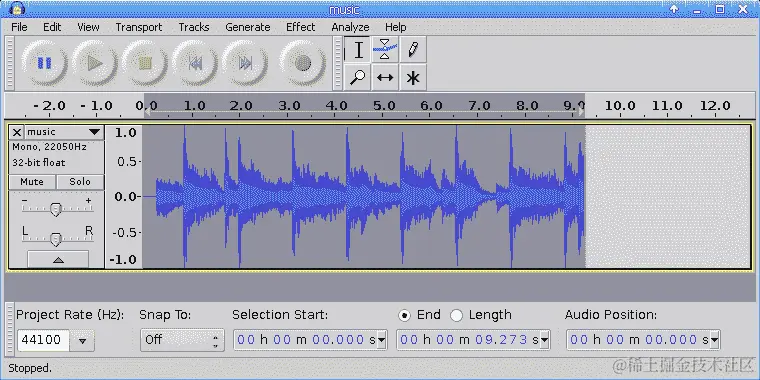Viewport: 760px width, 380px height.
Task: Open End time format dropdown arrow
Action: (x=545, y=340)
